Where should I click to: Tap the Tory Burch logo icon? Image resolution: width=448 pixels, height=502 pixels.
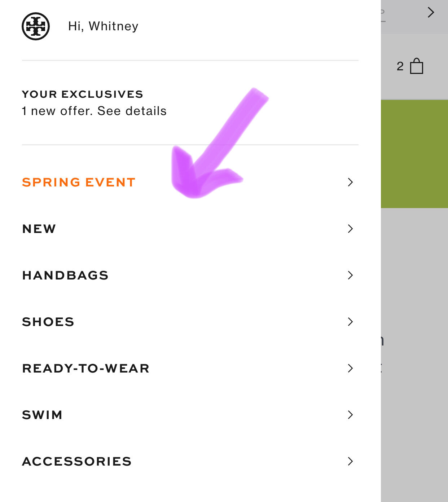[35, 26]
